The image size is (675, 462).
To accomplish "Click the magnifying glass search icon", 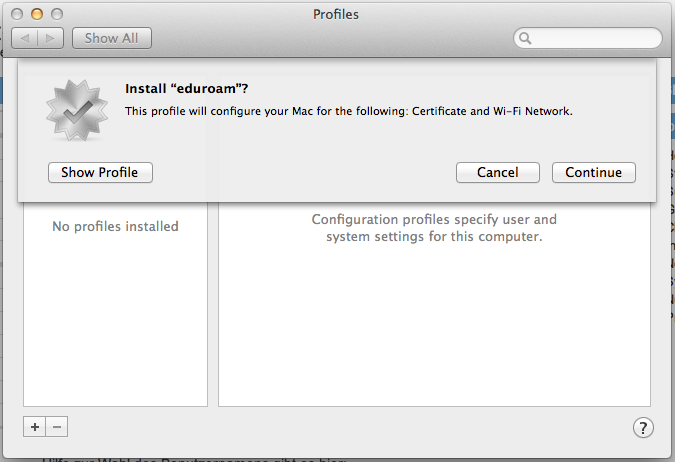I will 525,38.
